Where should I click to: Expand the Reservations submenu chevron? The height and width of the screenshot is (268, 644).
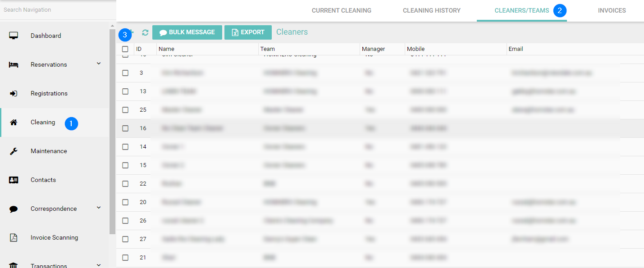pos(99,64)
